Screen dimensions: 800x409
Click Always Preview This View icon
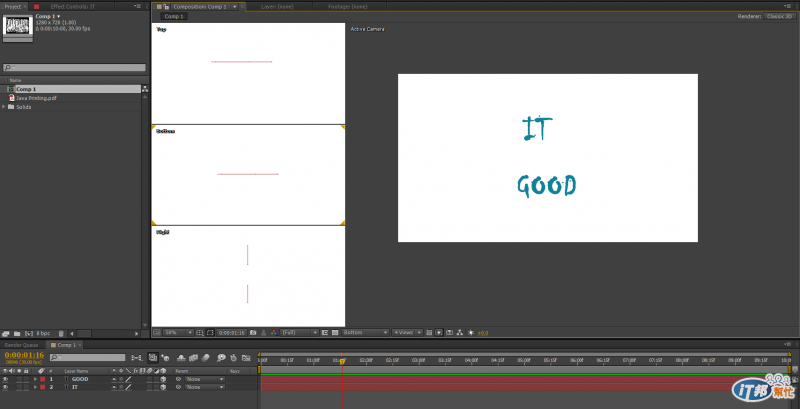[157, 333]
